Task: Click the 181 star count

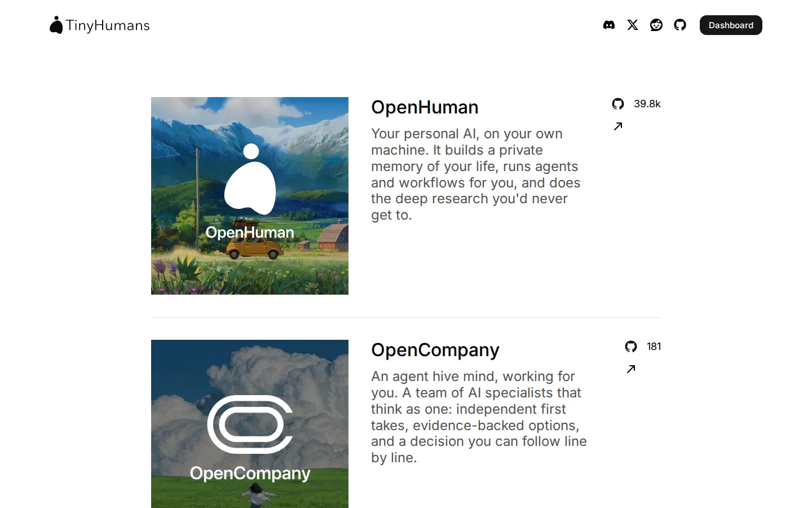Action: click(654, 347)
